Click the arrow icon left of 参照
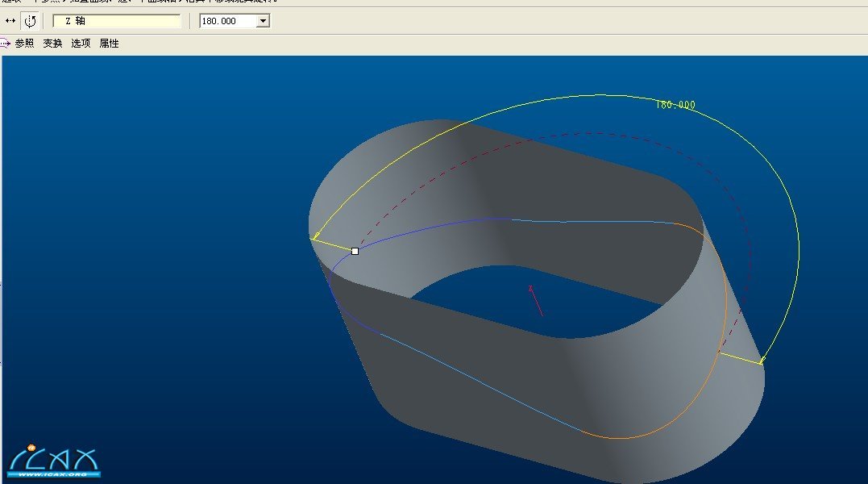868x484 pixels. (x=5, y=44)
